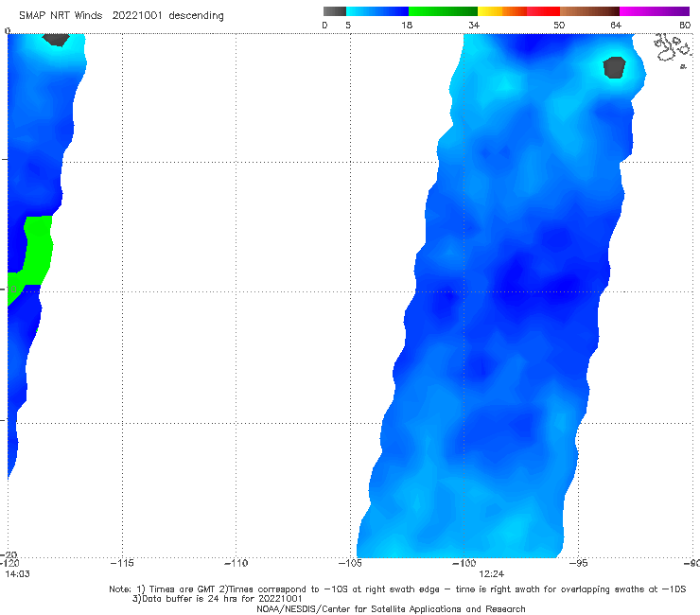
Task: Click the color bar label "5"
Action: pyautogui.click(x=348, y=25)
